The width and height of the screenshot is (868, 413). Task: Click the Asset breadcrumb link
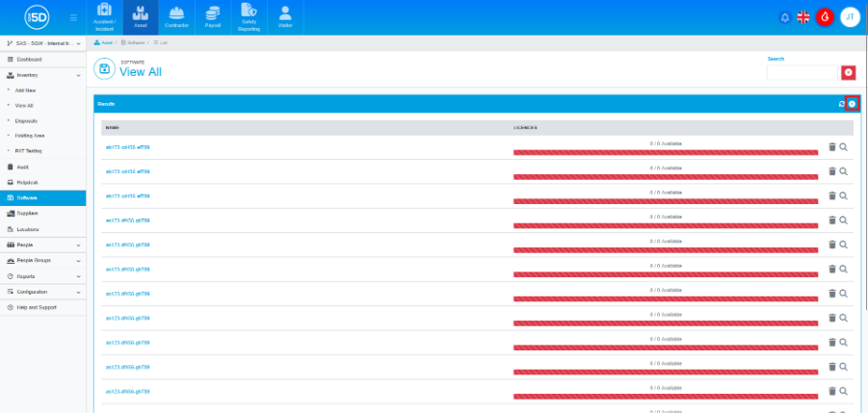pyautogui.click(x=107, y=44)
